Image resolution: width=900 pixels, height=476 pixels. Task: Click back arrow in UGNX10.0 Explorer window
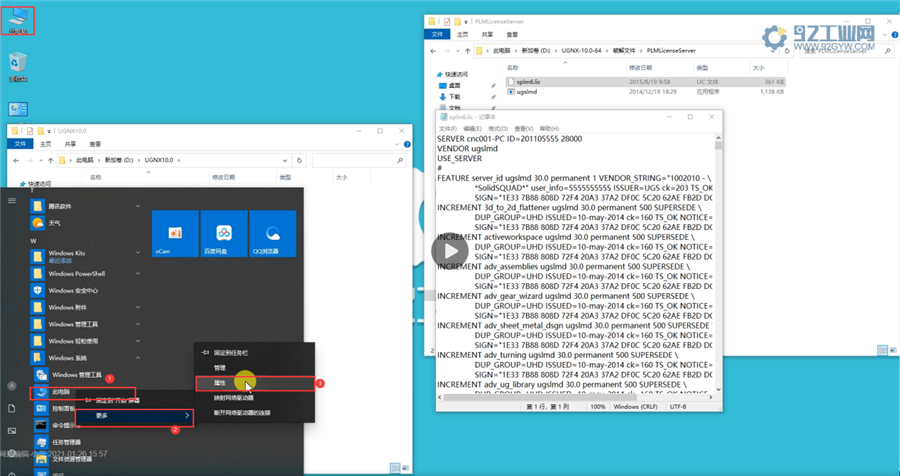coord(16,161)
